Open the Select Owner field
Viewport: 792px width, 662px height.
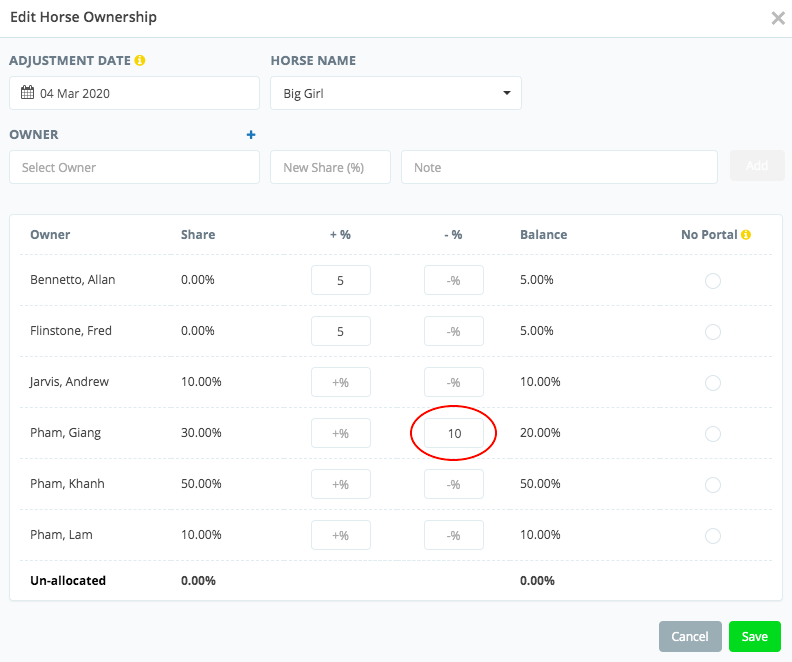tap(134, 167)
